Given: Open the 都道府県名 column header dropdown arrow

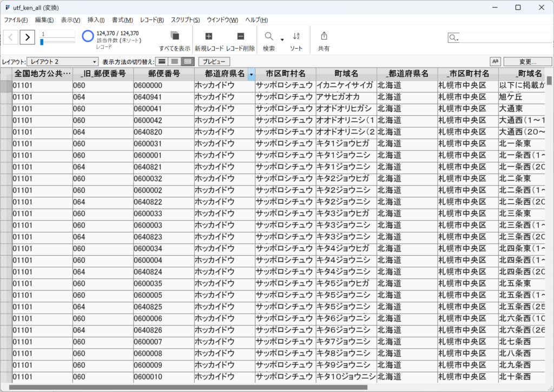Looking at the screenshot, I should tap(251, 75).
